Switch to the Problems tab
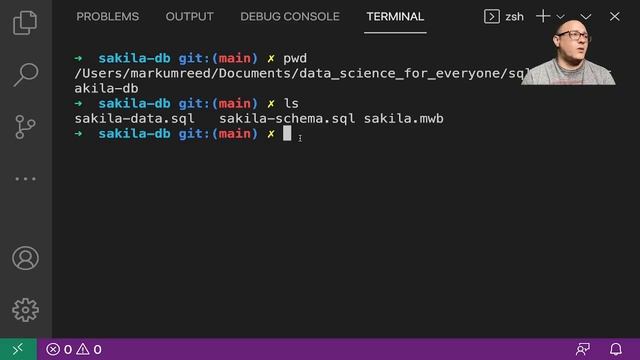640x360 pixels. (108, 17)
